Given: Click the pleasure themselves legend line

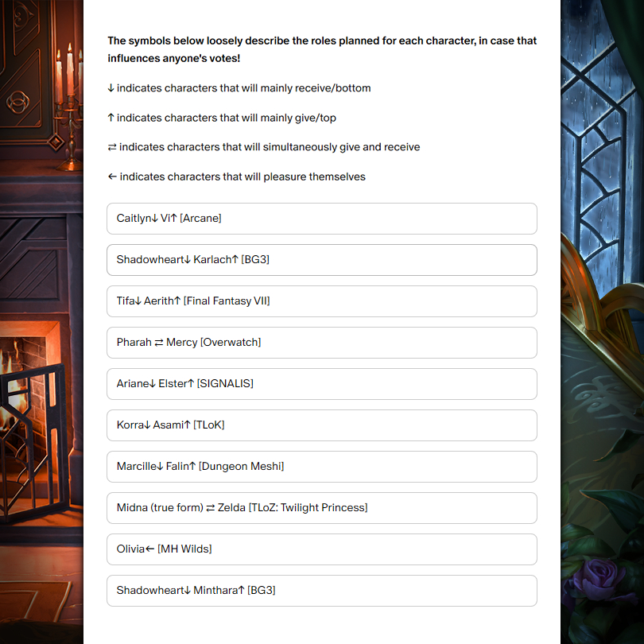Looking at the screenshot, I should click(237, 177).
